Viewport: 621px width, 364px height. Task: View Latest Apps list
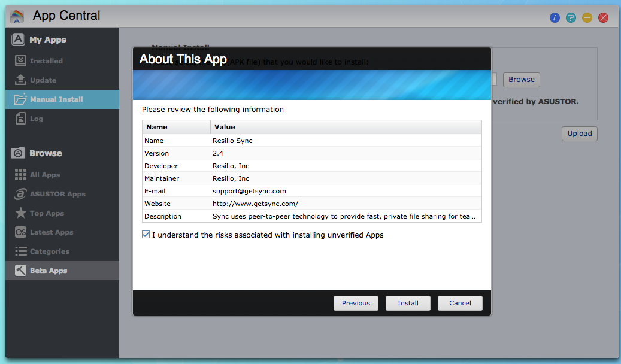(x=62, y=232)
